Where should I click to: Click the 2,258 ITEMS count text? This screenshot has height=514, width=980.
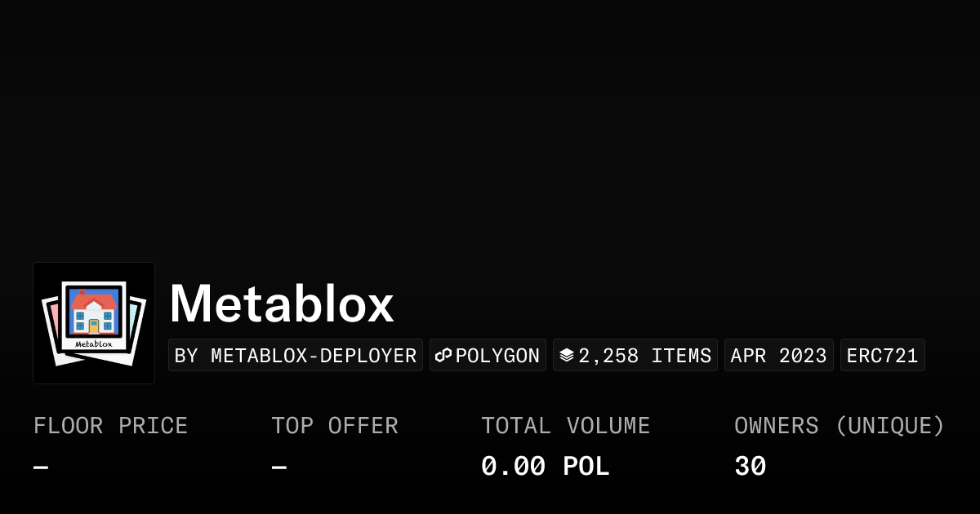point(645,356)
